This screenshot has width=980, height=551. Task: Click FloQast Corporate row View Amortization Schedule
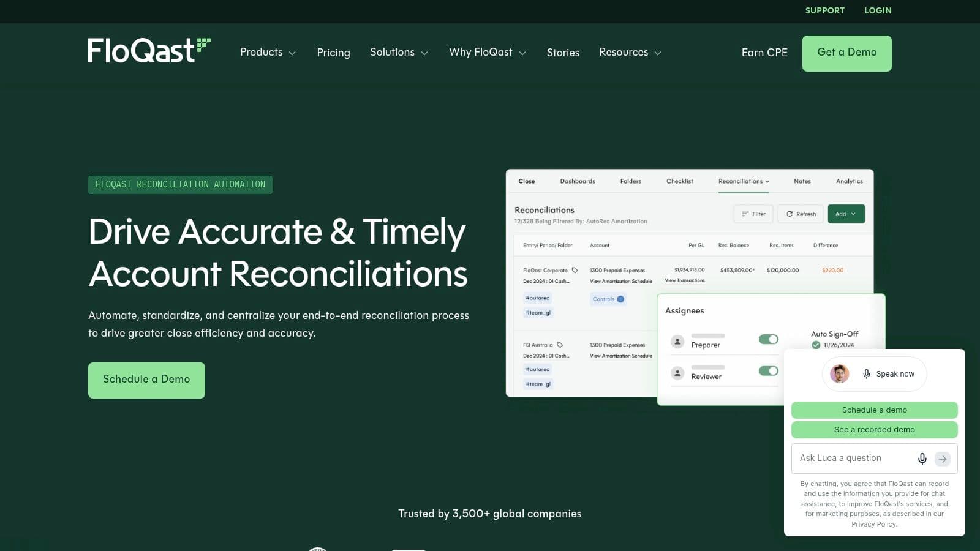tap(621, 282)
